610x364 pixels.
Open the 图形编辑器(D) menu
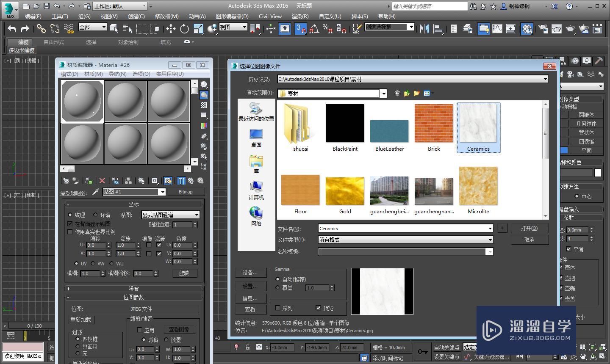232,16
